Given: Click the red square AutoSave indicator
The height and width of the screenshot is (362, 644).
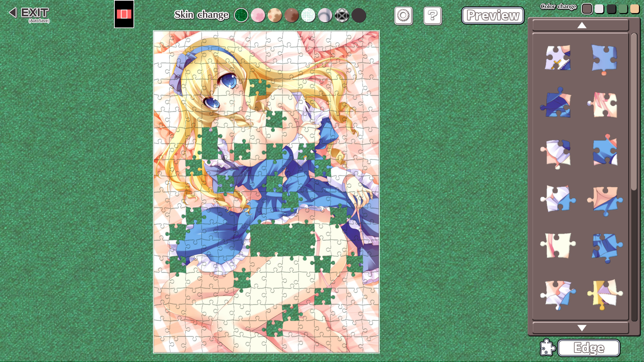Looking at the screenshot, I should [123, 15].
